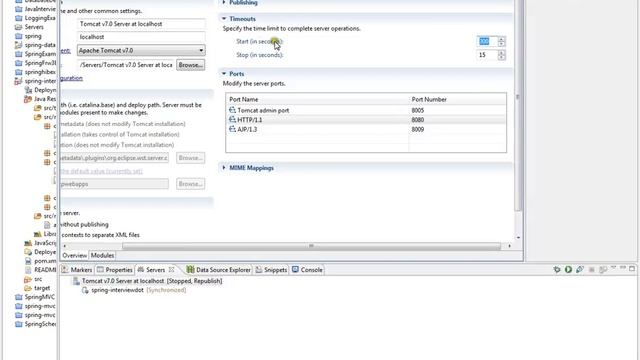
Task: Click the spring-data project icon
Action: 18,45
